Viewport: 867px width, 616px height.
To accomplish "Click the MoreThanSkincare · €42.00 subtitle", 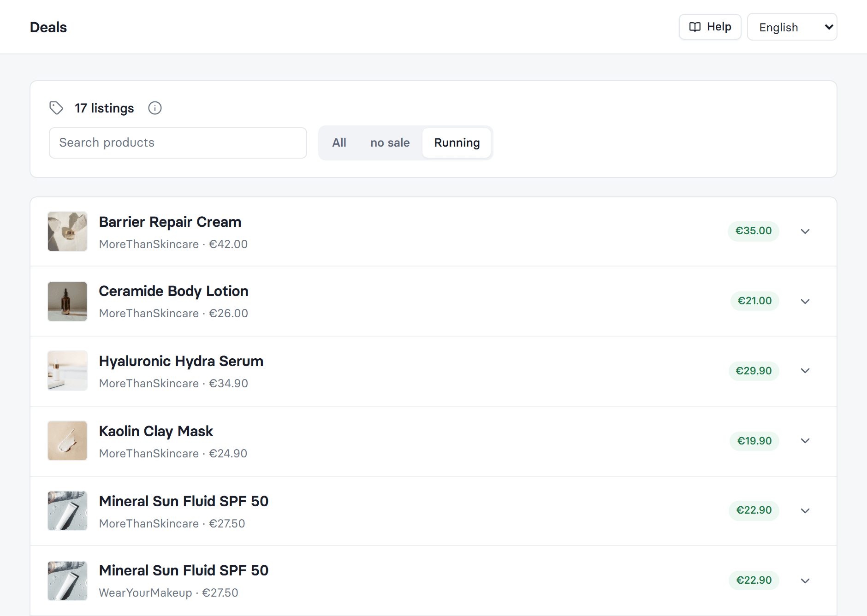I will tap(173, 244).
